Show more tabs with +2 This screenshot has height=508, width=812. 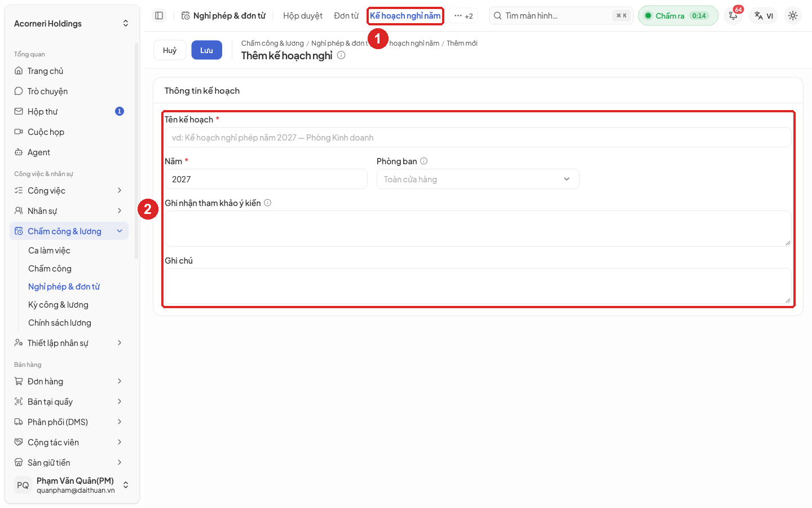tap(464, 16)
